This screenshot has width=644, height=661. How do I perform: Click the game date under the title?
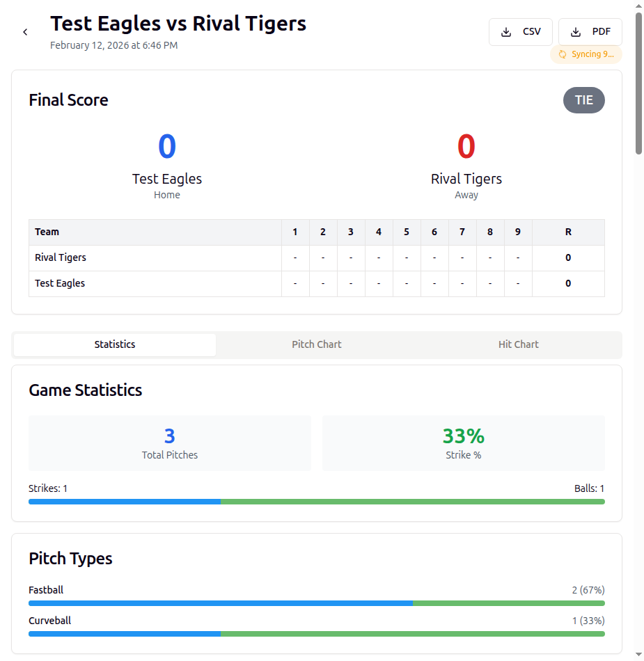113,45
